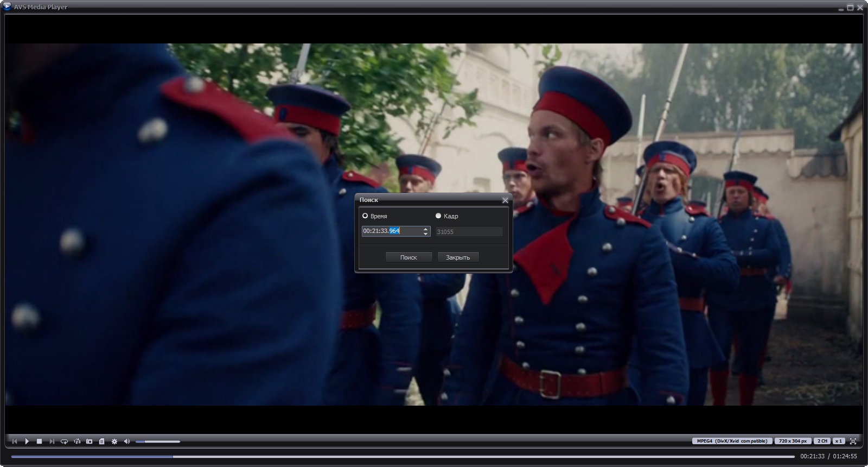Increase time with the spinner up arrow

pos(426,229)
